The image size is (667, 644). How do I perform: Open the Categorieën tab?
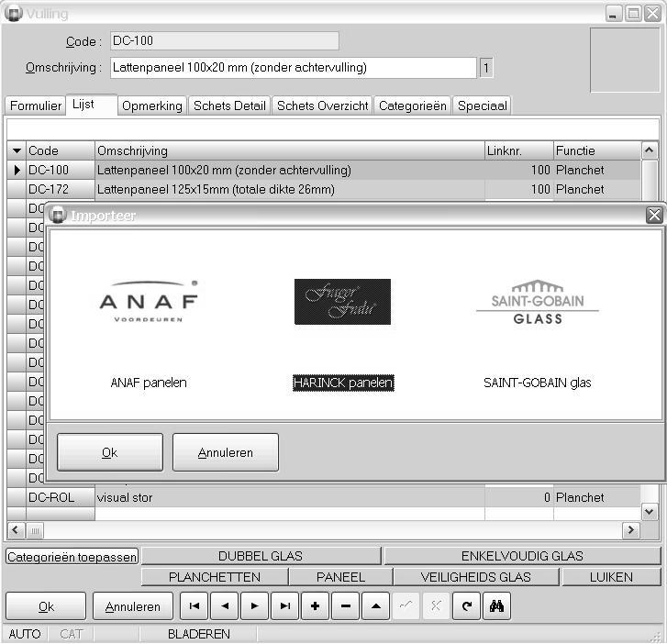(x=413, y=105)
